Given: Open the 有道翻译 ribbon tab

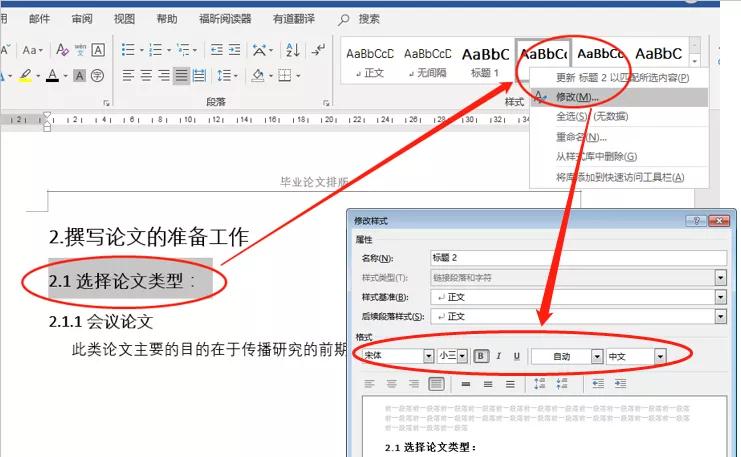Looking at the screenshot, I should tap(293, 19).
